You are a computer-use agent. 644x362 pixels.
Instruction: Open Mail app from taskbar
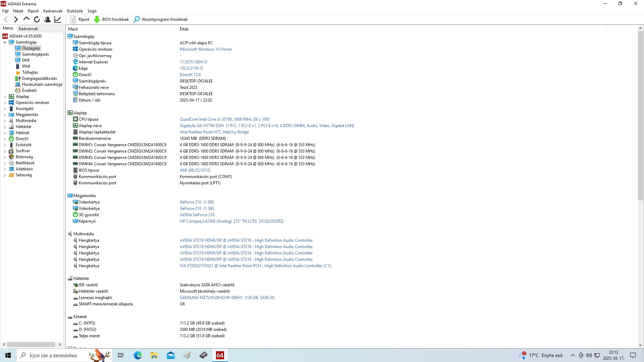click(170, 355)
